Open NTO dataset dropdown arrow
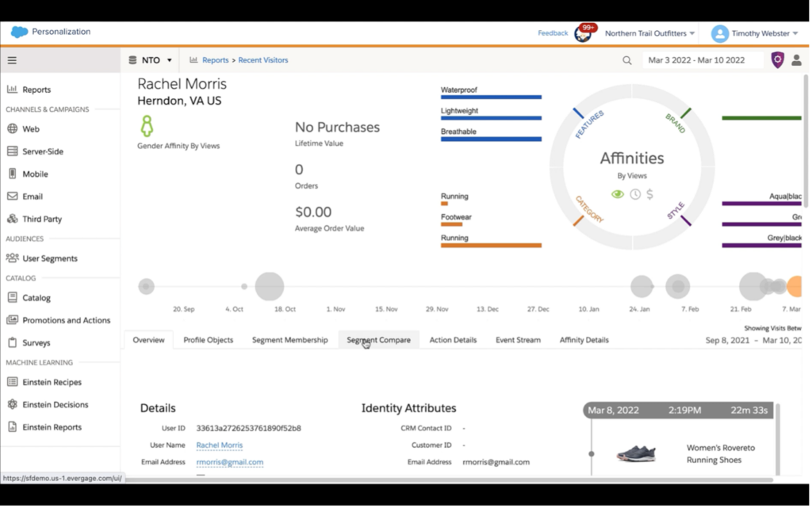The image size is (812, 508). 169,60
